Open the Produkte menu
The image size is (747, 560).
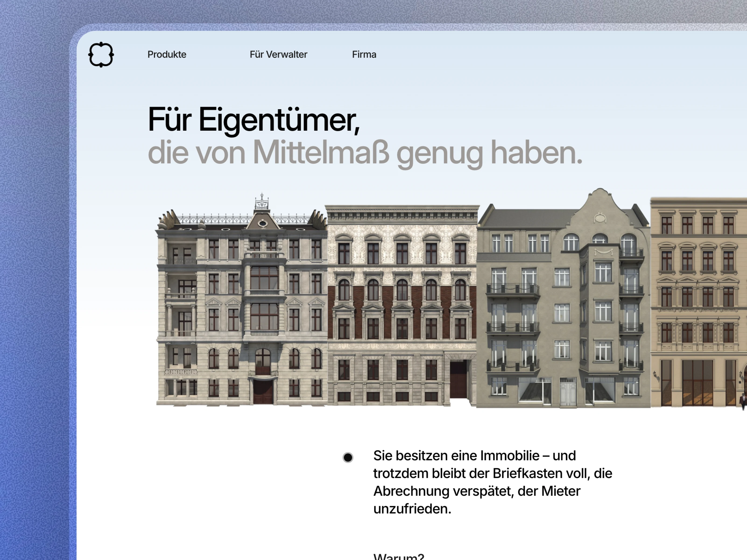167,55
